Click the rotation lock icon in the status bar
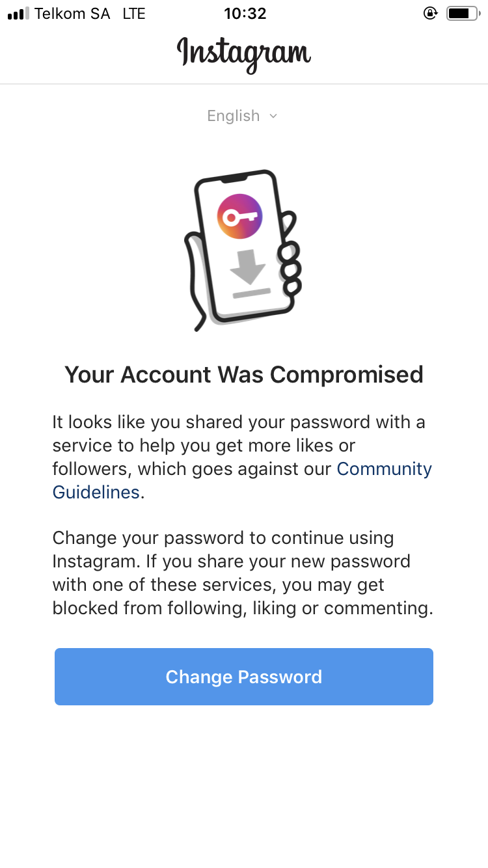 (x=430, y=13)
